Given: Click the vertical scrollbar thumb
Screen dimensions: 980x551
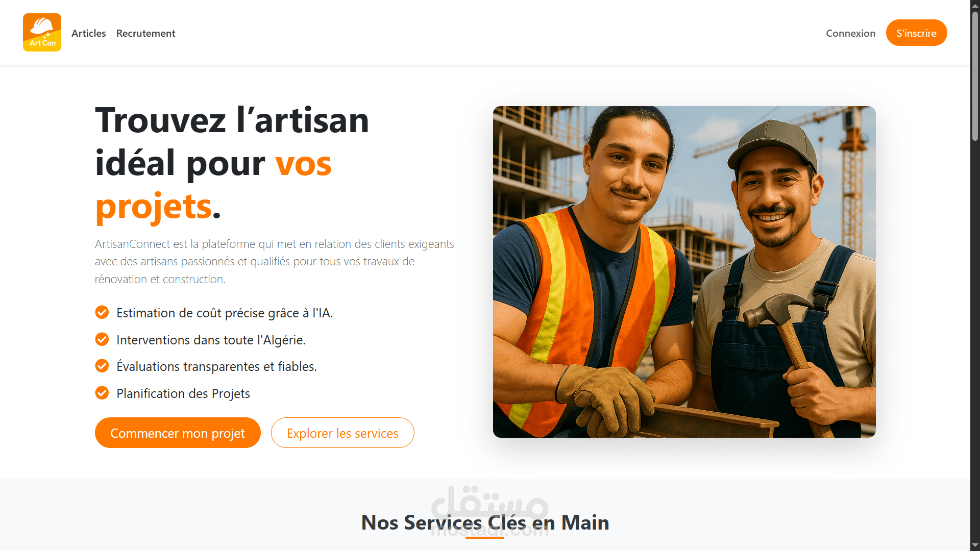Looking at the screenshot, I should tap(975, 76).
